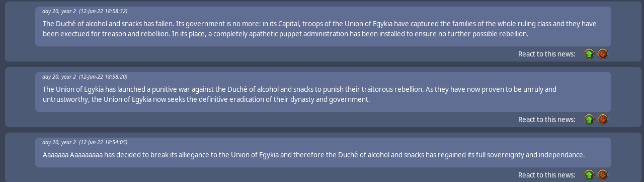The image size is (644, 182).
Task: Click "React to this news:" under fallen Duché news
Action: [x=546, y=54]
